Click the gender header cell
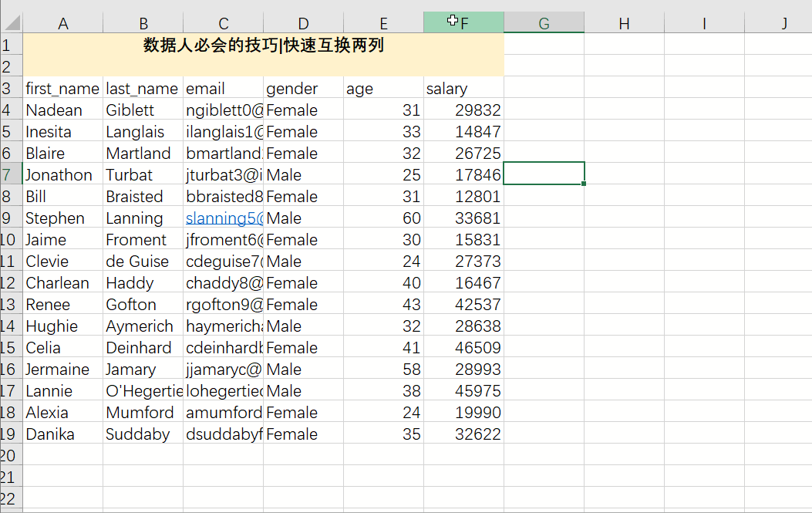Image resolution: width=812 pixels, height=513 pixels. [304, 88]
